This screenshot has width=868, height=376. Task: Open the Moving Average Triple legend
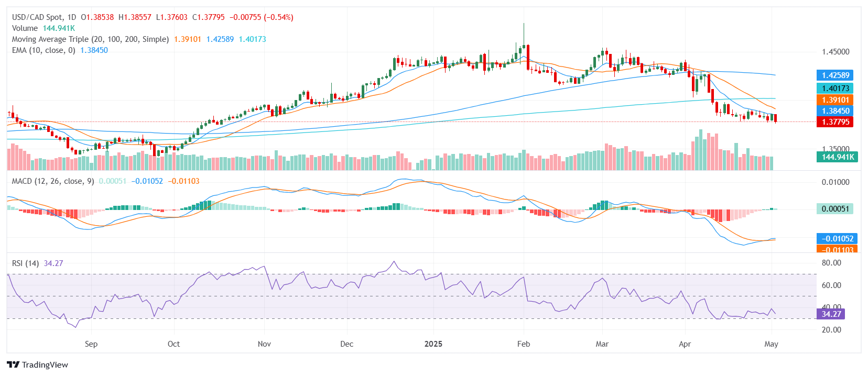coord(90,39)
